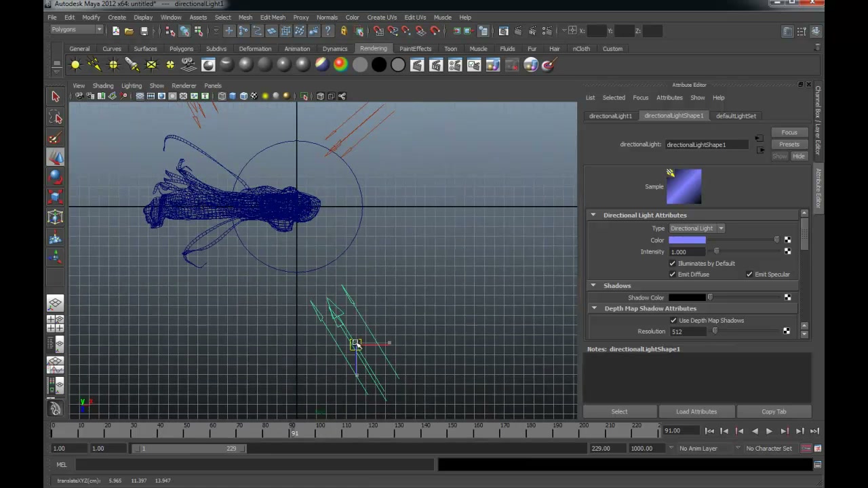Select the directionalLight1 tab

[x=610, y=116]
